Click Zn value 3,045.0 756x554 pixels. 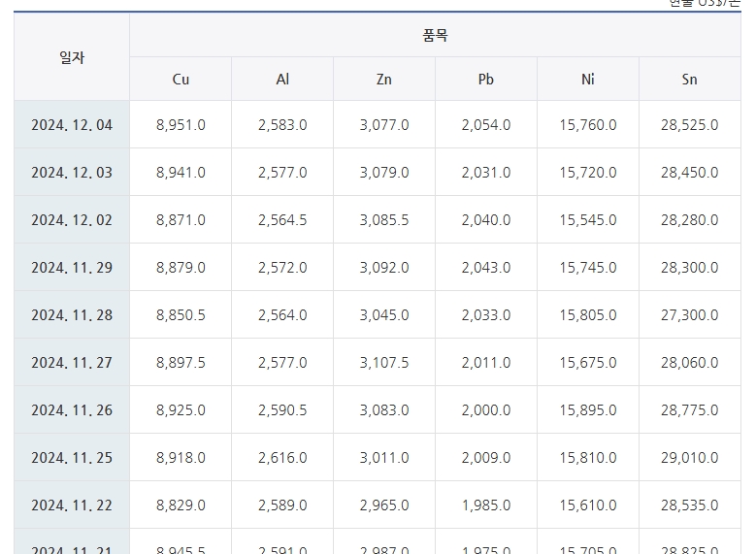[x=384, y=315]
